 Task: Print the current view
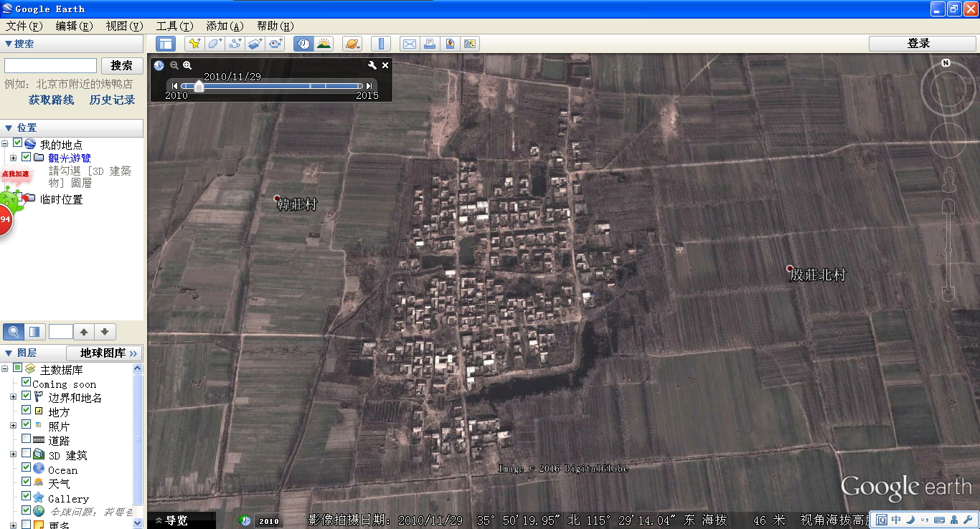pos(429,44)
